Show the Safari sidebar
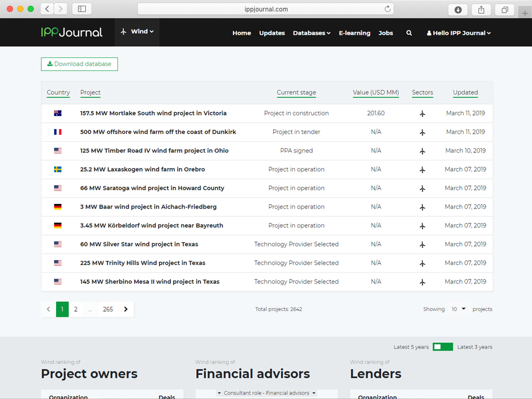The height and width of the screenshot is (399, 532). (x=82, y=9)
